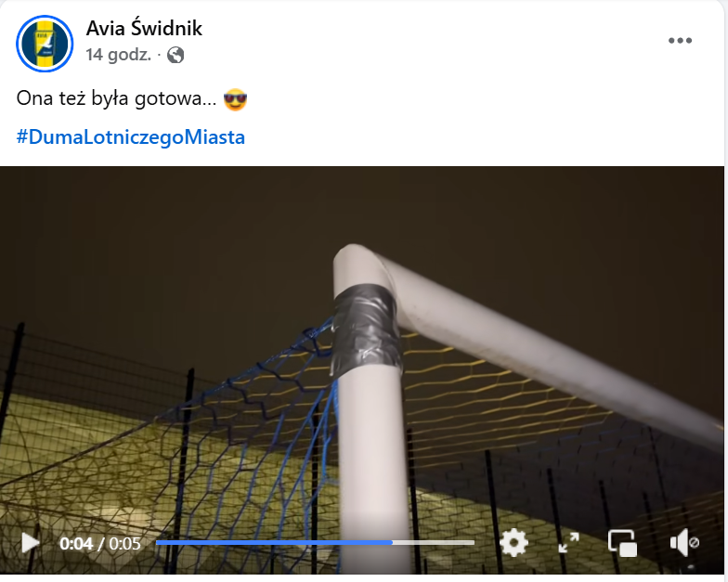Enable picture-in-picture mode
This screenshot has height=582, width=728.
622,542
